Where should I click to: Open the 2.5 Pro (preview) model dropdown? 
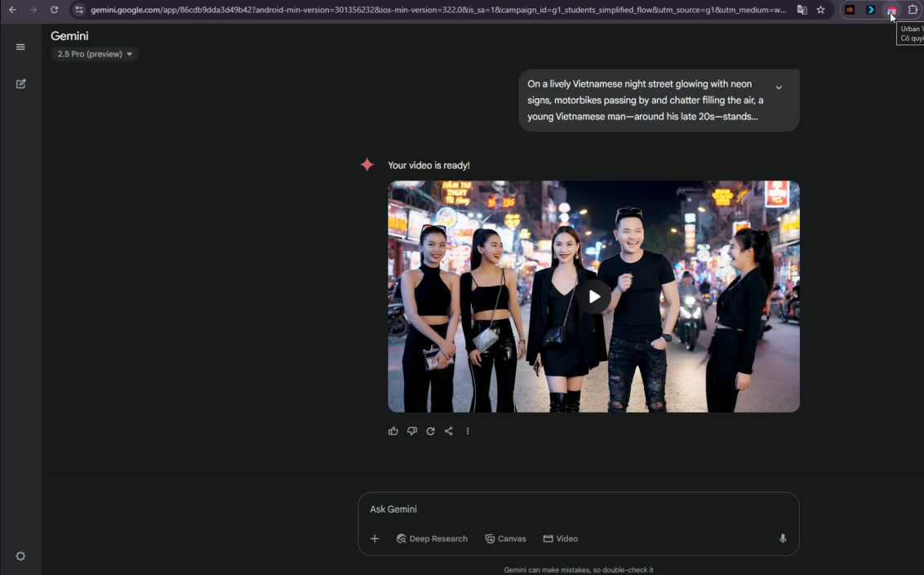point(95,54)
